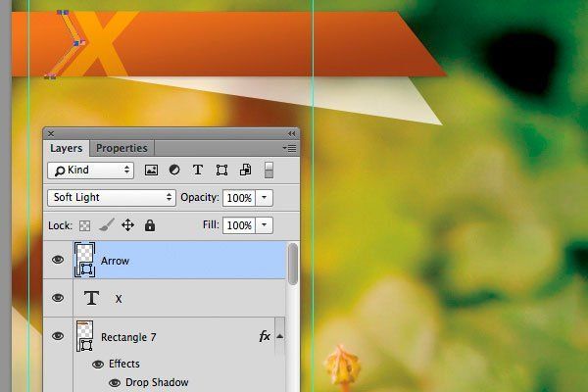Lock transparent pixels icon

84,225
